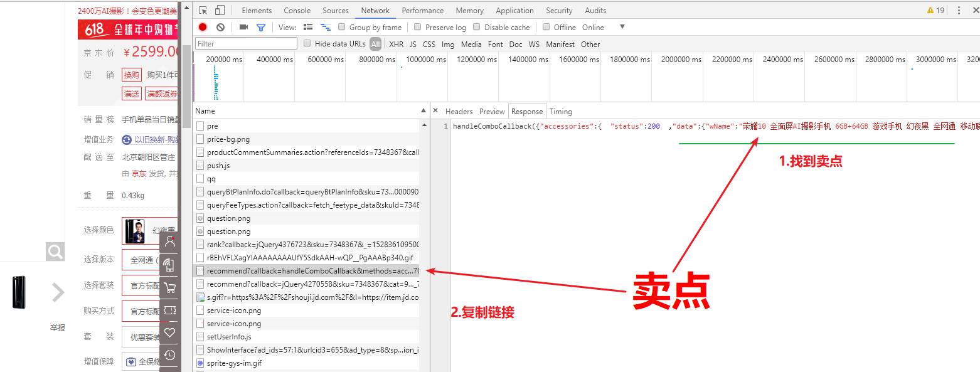This screenshot has width=980, height=372.
Task: Open the shopping cart sidebar icon
Action: tap(169, 287)
